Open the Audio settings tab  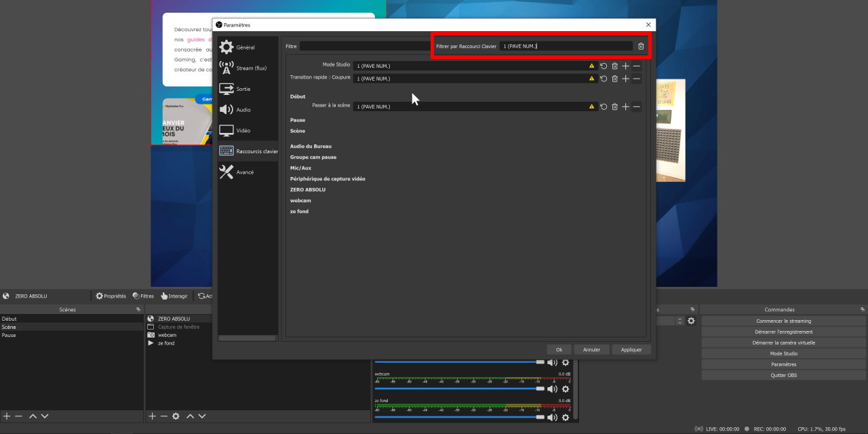[x=243, y=110]
